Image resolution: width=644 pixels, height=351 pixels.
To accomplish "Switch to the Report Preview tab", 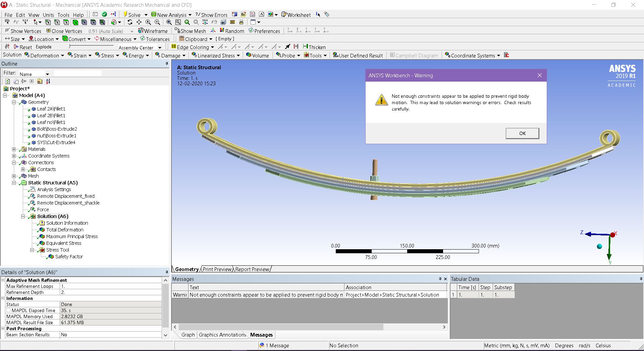I will click(252, 269).
